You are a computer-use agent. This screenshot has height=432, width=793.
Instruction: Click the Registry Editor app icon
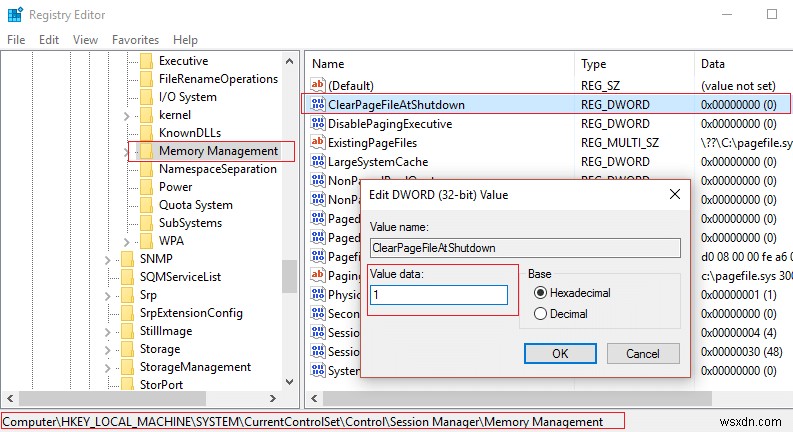coord(15,15)
